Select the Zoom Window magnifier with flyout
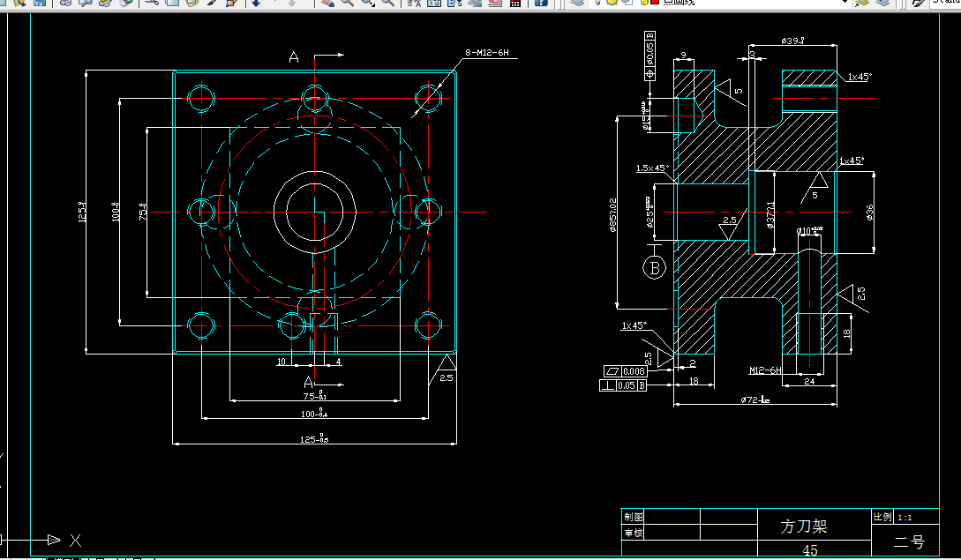Screen dimensions: 961x560 pos(368,3)
